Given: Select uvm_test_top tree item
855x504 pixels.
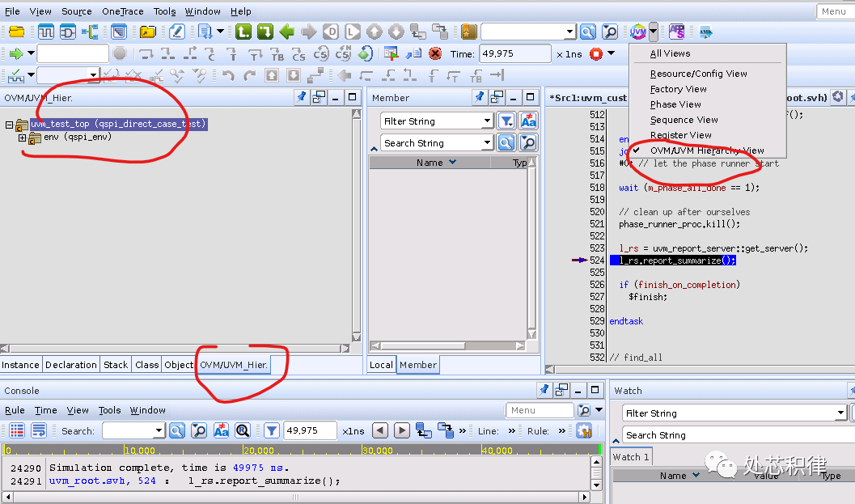Looking at the screenshot, I should click(118, 124).
